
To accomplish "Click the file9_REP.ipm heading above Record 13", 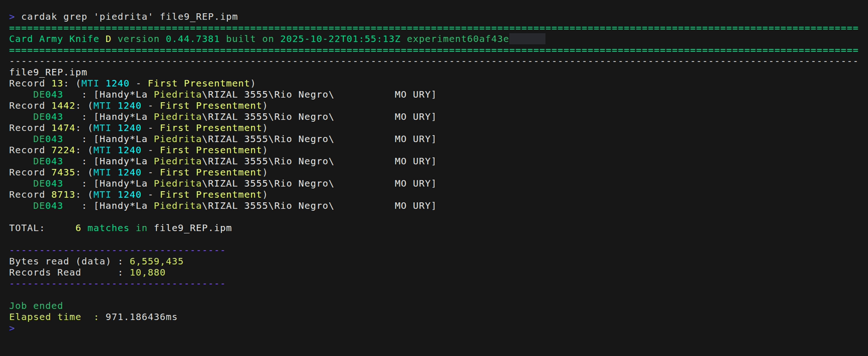I will [x=48, y=73].
